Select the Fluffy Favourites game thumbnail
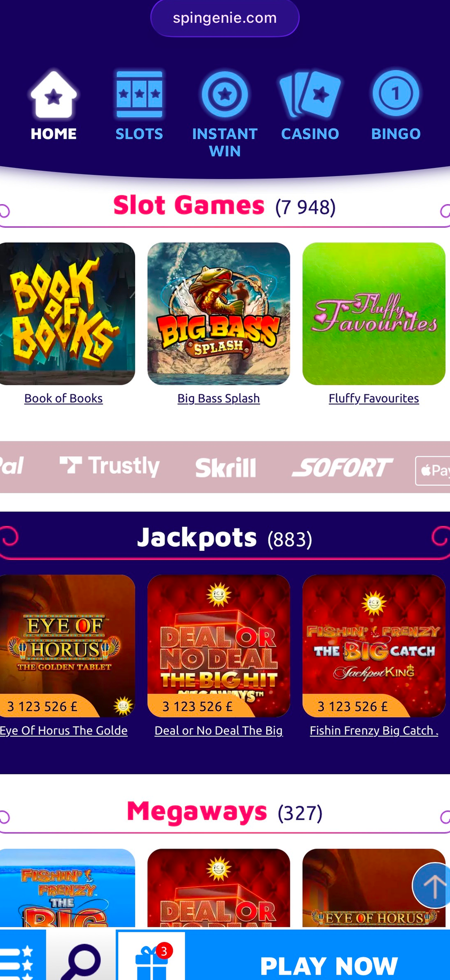The image size is (450, 980). 374,314
